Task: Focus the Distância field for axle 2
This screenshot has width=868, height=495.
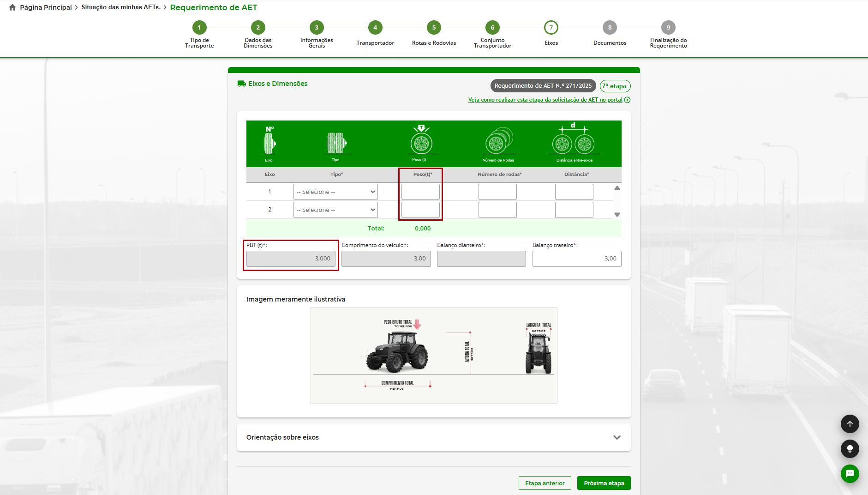Action: [x=574, y=210]
